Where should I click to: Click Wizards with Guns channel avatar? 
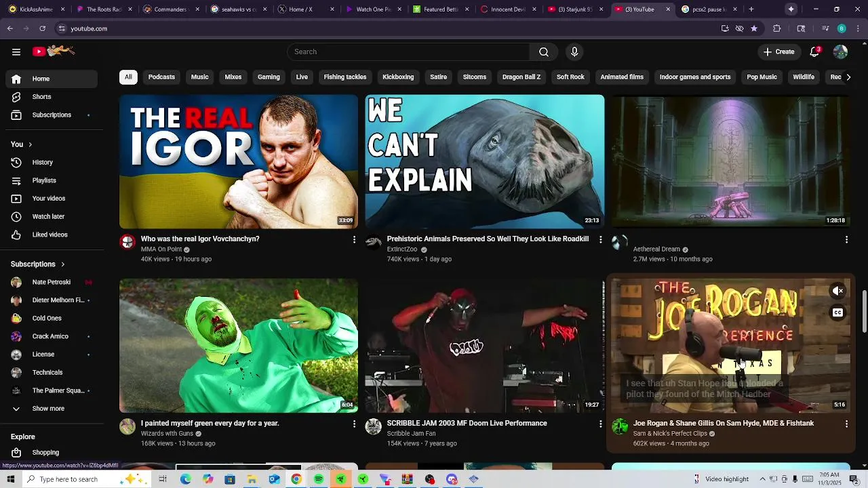pos(127,426)
